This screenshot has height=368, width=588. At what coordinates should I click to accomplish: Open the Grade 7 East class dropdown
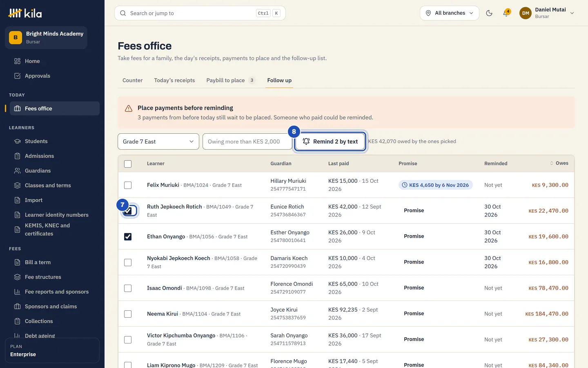coord(158,141)
